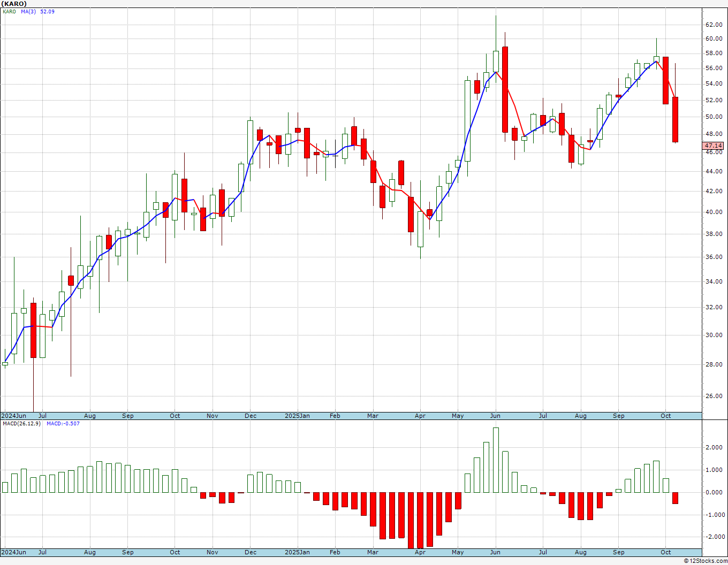Select the MACD:-0.507 value readout

(x=63, y=424)
